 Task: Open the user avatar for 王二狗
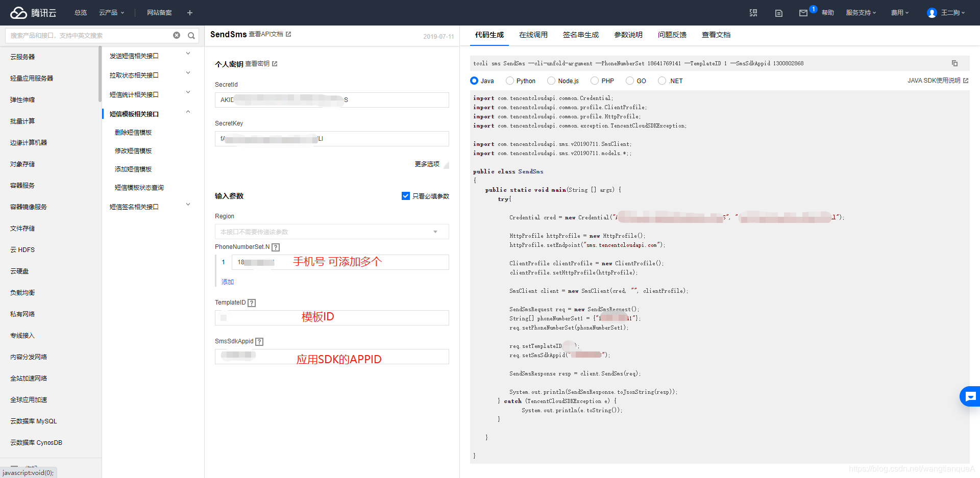pyautogui.click(x=932, y=13)
